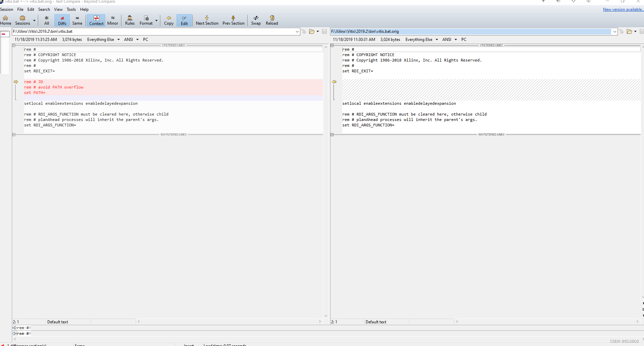Click the Home toolbar icon

click(x=5, y=20)
